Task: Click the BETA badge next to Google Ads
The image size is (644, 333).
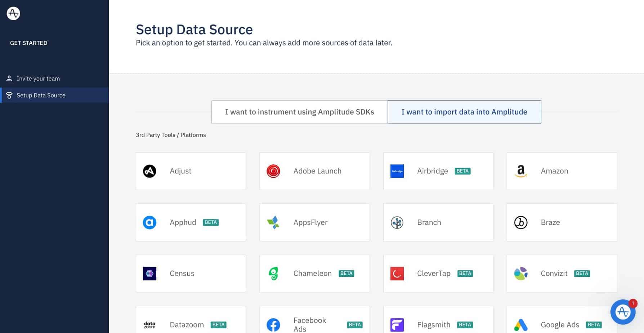Action: tap(594, 325)
